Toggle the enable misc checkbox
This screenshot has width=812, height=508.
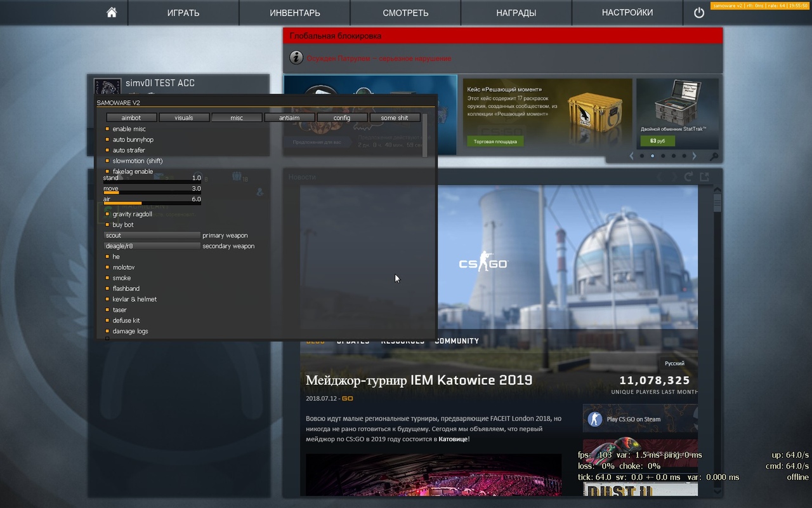[x=108, y=129]
